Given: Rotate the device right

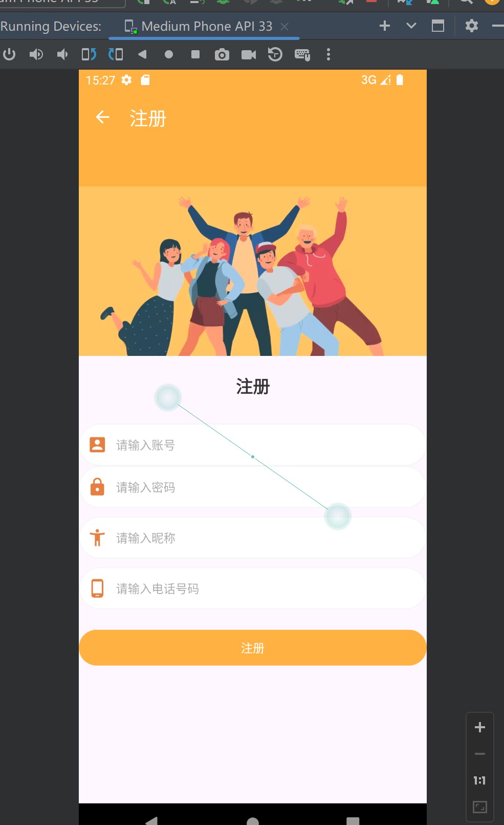Looking at the screenshot, I should (116, 54).
